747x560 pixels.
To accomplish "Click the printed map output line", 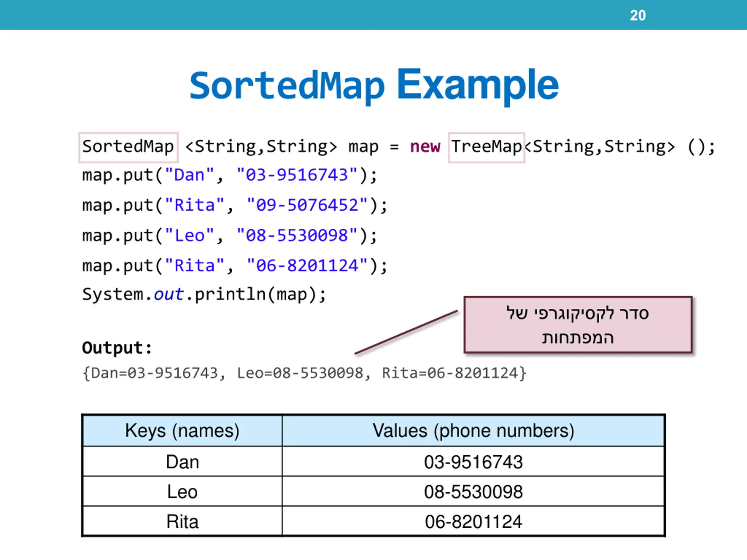I will 304,373.
